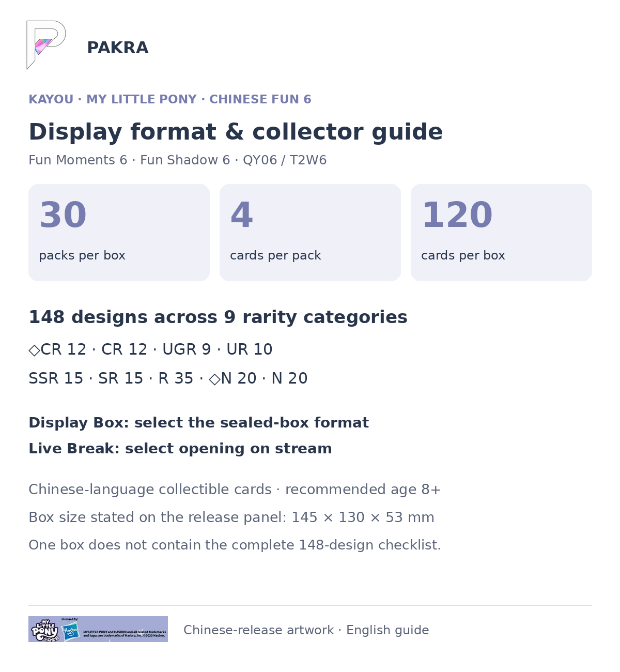Image resolution: width=620 pixels, height=672 pixels.
Task: Click the 'cards per box' label
Action: [x=463, y=255]
